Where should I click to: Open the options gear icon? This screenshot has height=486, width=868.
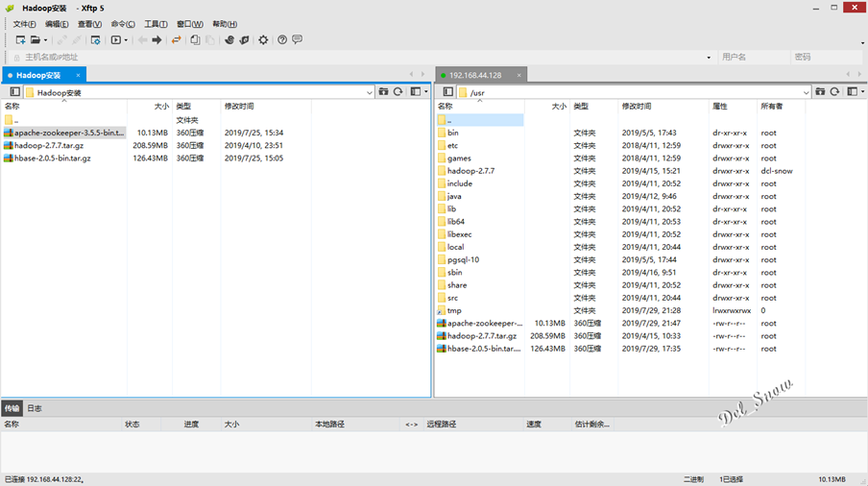(263, 39)
